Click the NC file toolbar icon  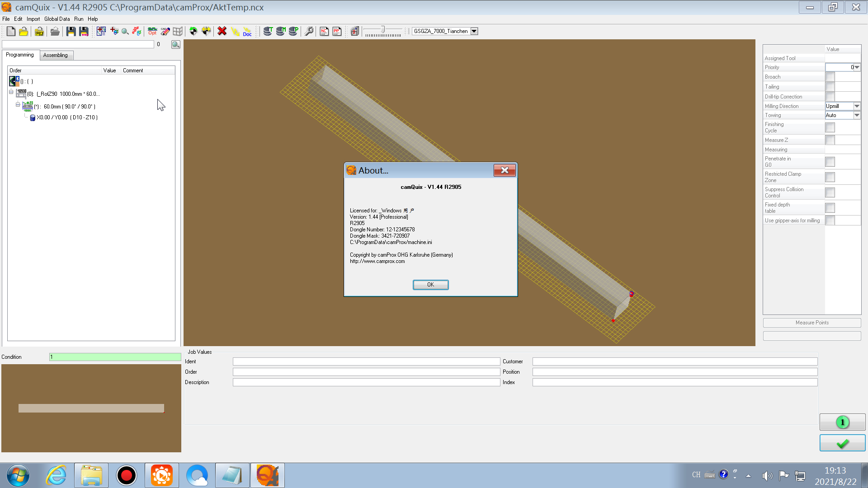[x=324, y=31]
